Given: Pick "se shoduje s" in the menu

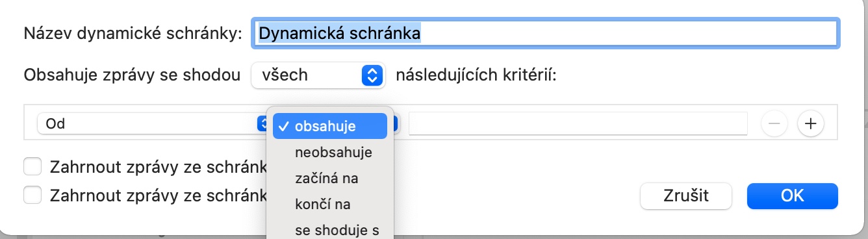Looking at the screenshot, I should tap(337, 230).
